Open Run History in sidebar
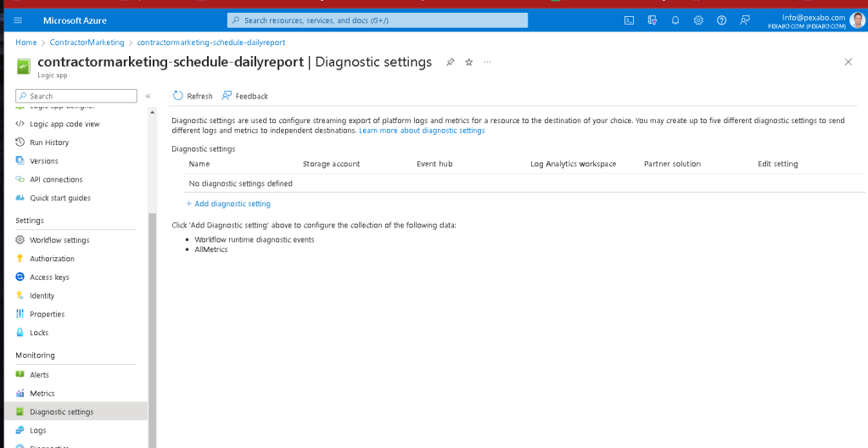The width and height of the screenshot is (868, 448). pyautogui.click(x=49, y=143)
